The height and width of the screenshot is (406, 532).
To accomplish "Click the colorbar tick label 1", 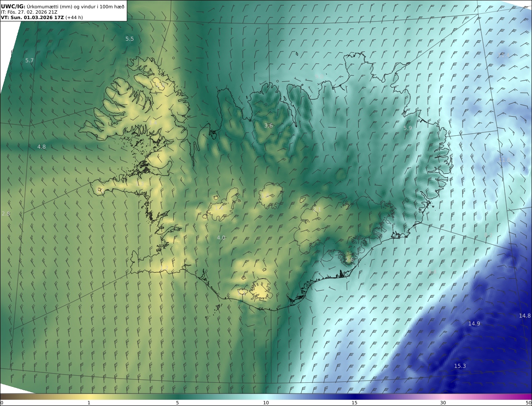I will pyautogui.click(x=89, y=403).
